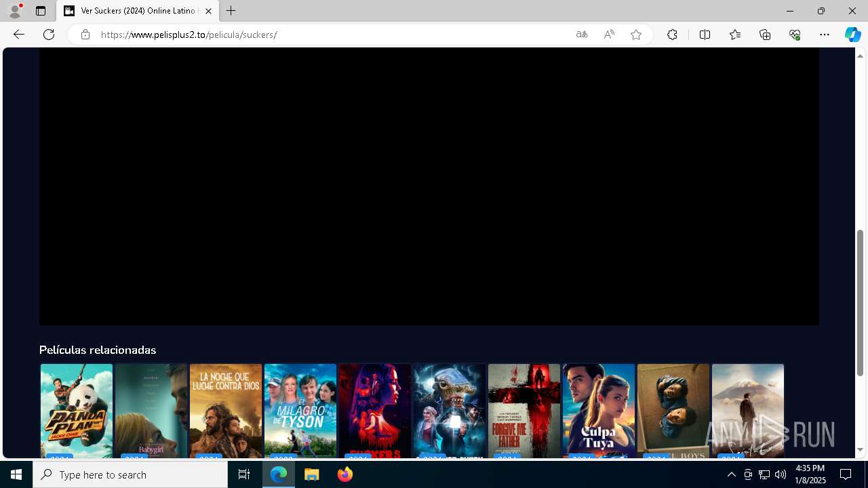Open the taskbar clock and date
868x488 pixels.
[x=810, y=474]
